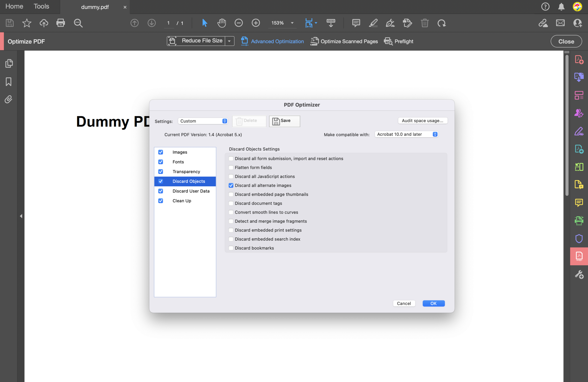Click the Save settings button

tap(284, 121)
